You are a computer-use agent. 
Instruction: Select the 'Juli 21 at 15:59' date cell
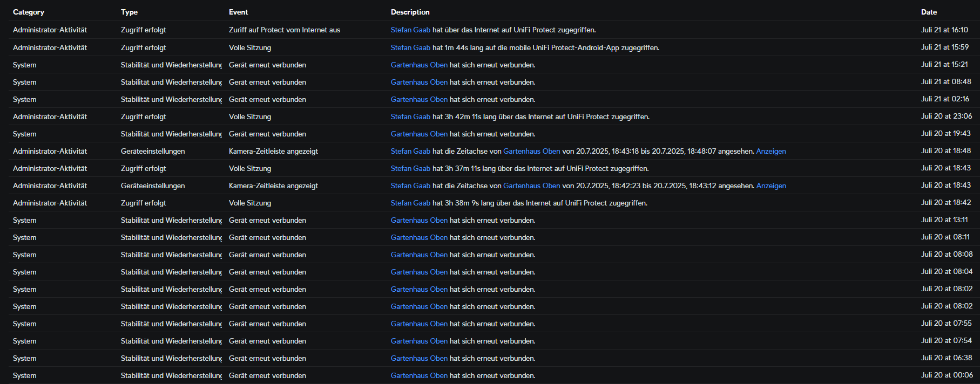pyautogui.click(x=945, y=47)
